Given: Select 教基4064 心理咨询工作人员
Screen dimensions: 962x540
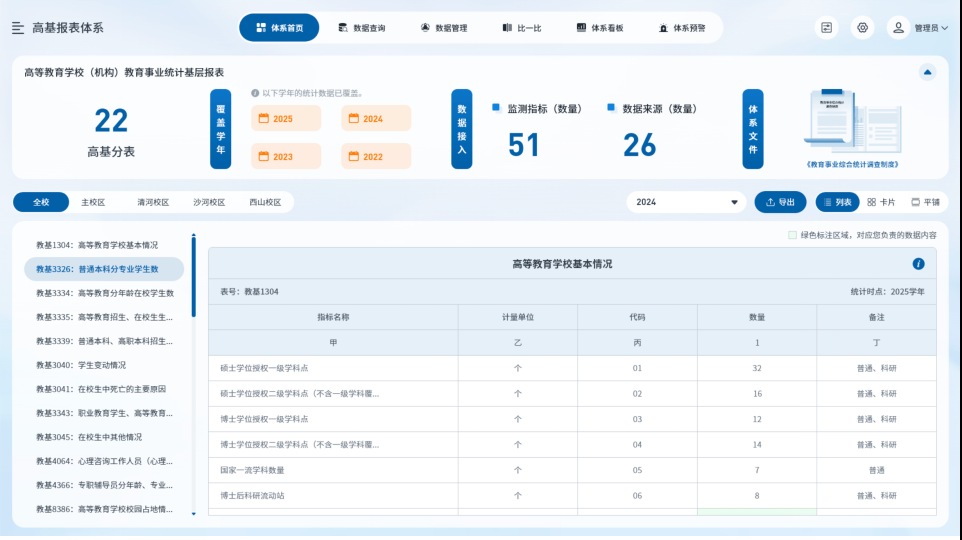Looking at the screenshot, I should pos(104,461).
